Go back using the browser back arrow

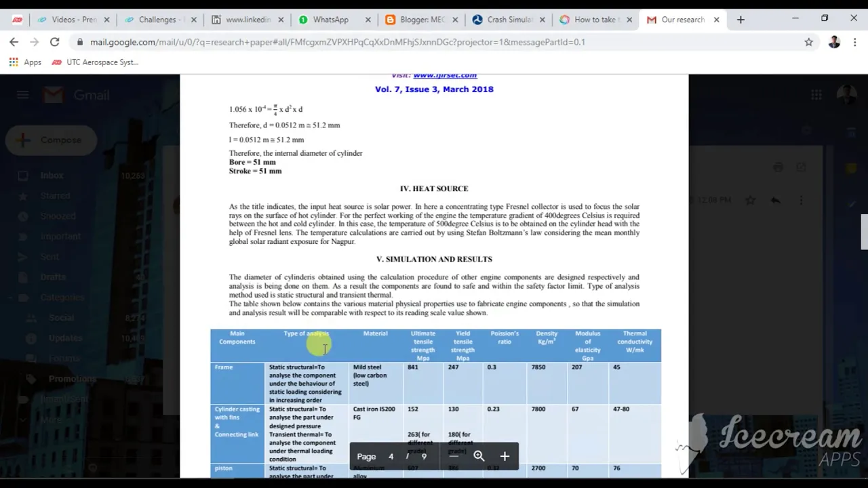(14, 42)
